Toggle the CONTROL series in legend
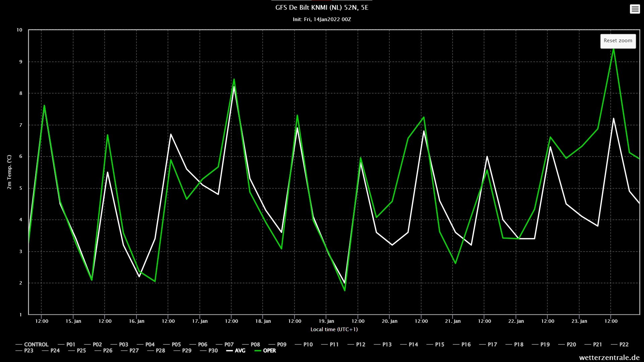This screenshot has height=362, width=644. (x=36, y=345)
